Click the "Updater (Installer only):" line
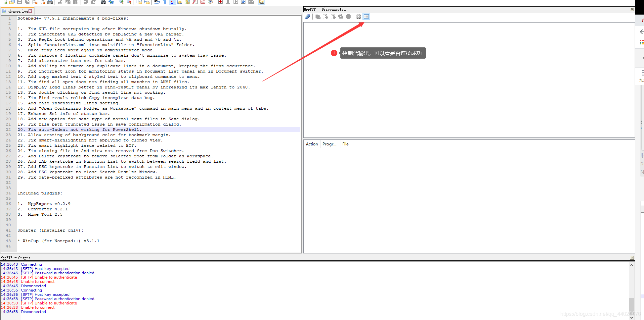Image resolution: width=644 pixels, height=320 pixels. click(50, 230)
